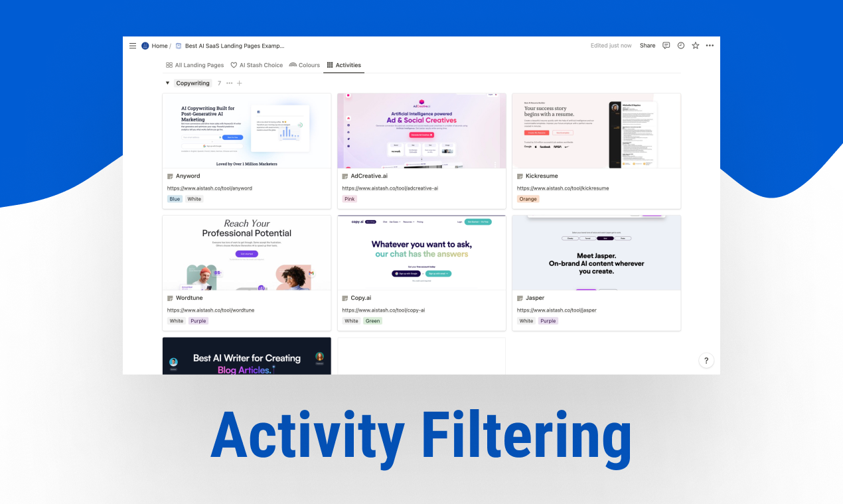The width and height of the screenshot is (843, 504).
Task: Open the Anyword card thumbnail
Action: 246,131
